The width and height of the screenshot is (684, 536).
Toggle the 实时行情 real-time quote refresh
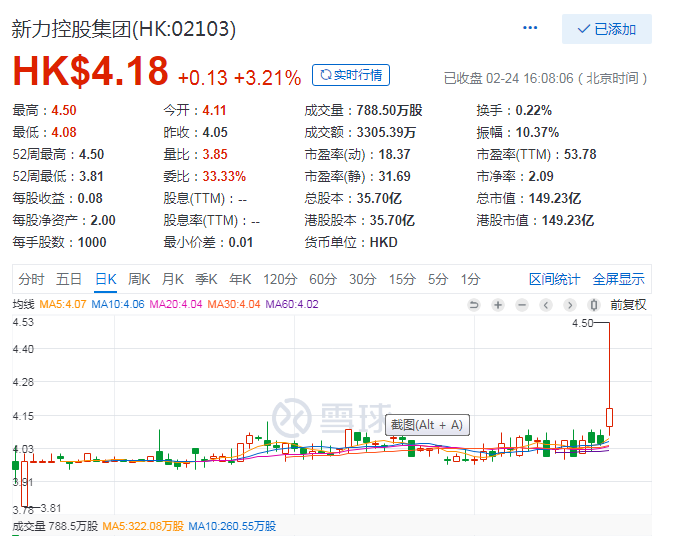pos(351,75)
